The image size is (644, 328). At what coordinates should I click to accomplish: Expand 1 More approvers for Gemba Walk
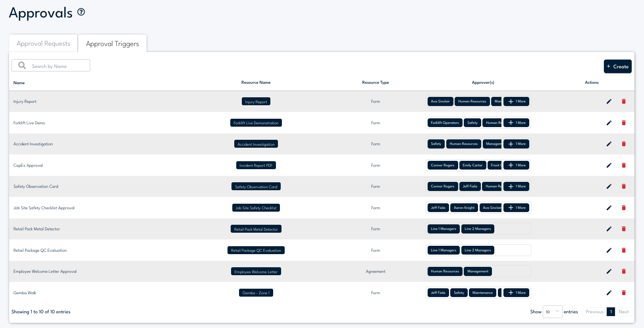517,293
